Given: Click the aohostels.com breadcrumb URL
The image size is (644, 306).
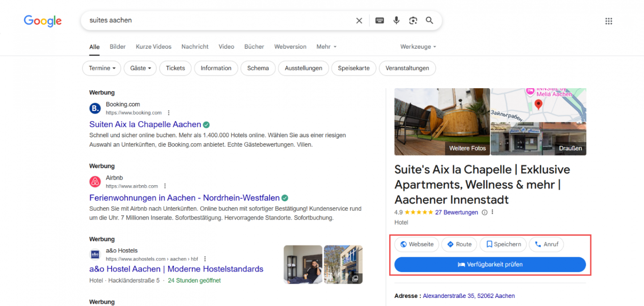Looking at the screenshot, I should [x=152, y=259].
